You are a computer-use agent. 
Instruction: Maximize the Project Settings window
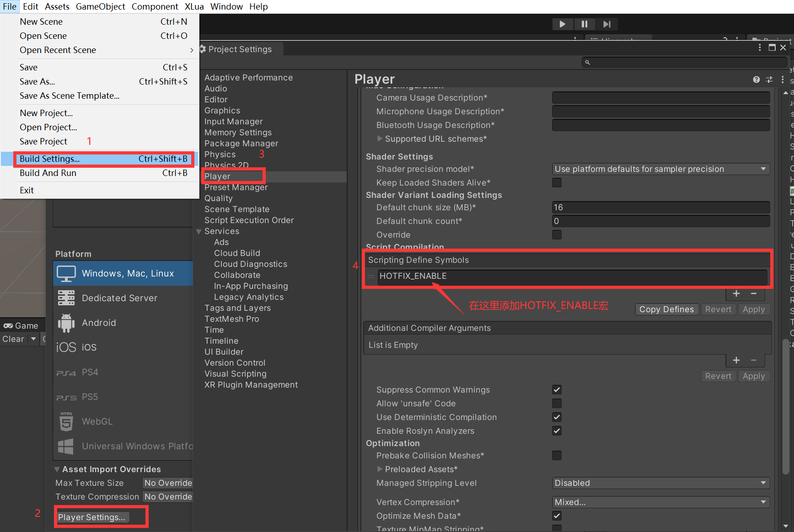[x=772, y=48]
